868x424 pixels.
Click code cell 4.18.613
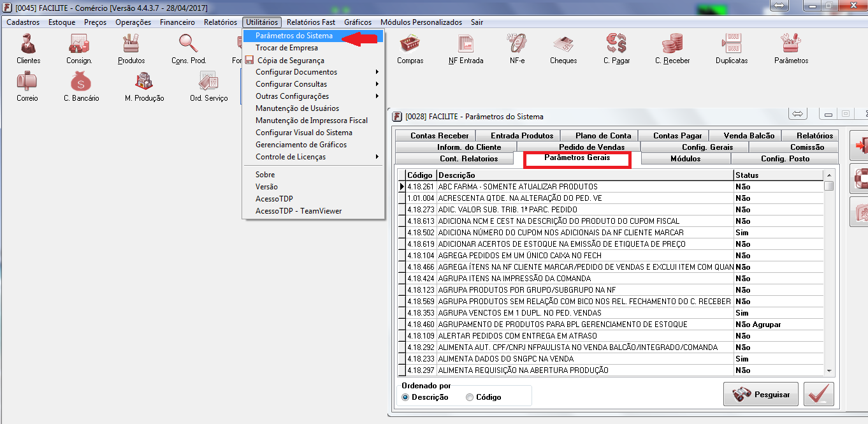click(421, 221)
